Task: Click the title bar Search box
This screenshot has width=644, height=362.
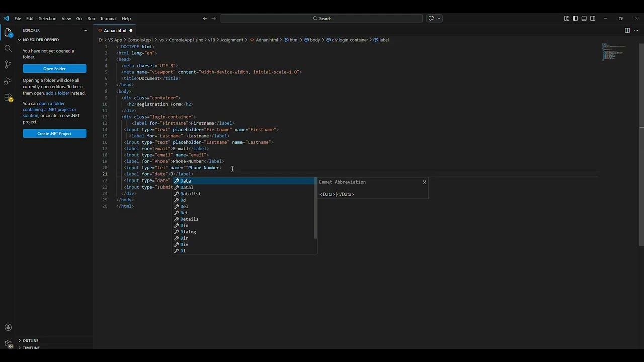Action: coord(321,18)
